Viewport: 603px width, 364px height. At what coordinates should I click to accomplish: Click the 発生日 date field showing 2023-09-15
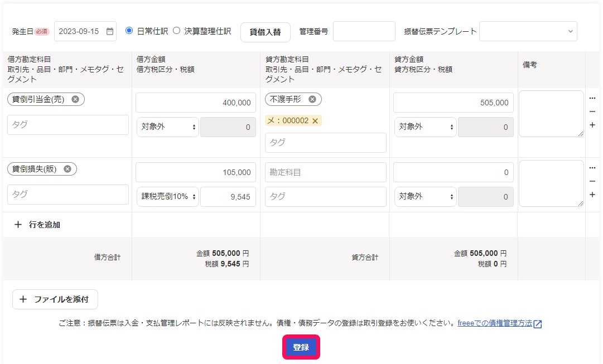pyautogui.click(x=85, y=31)
